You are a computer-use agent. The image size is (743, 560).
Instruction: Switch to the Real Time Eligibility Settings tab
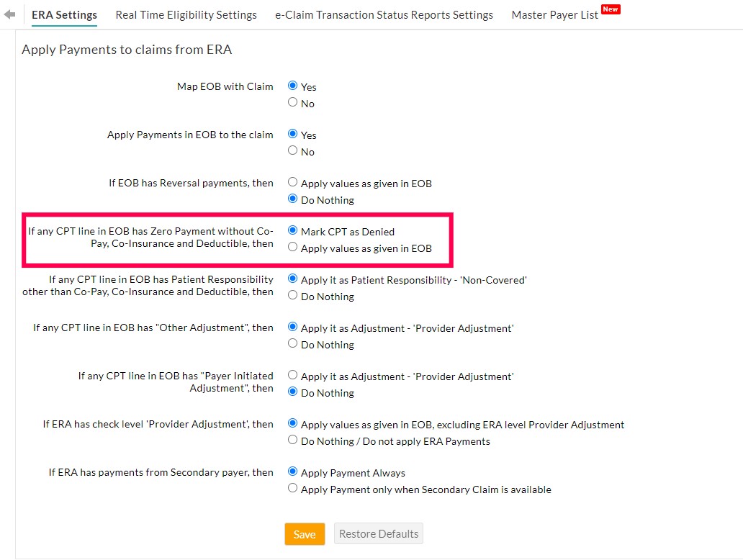tap(186, 14)
